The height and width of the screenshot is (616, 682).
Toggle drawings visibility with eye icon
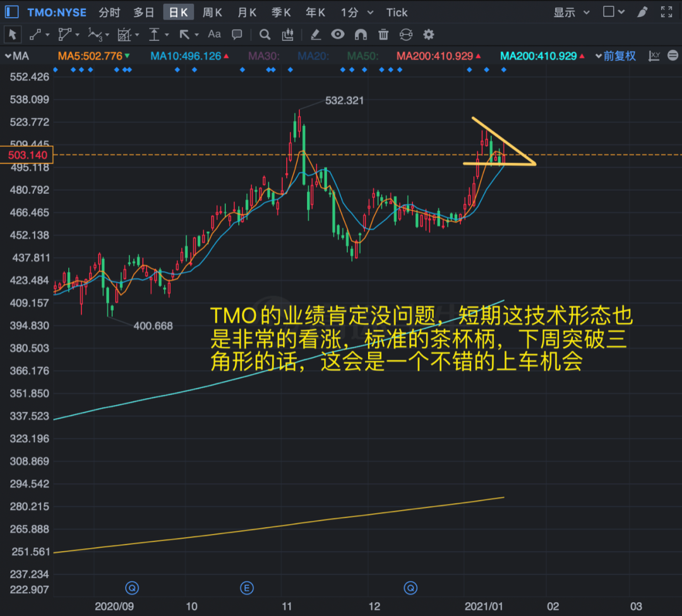pos(337,34)
